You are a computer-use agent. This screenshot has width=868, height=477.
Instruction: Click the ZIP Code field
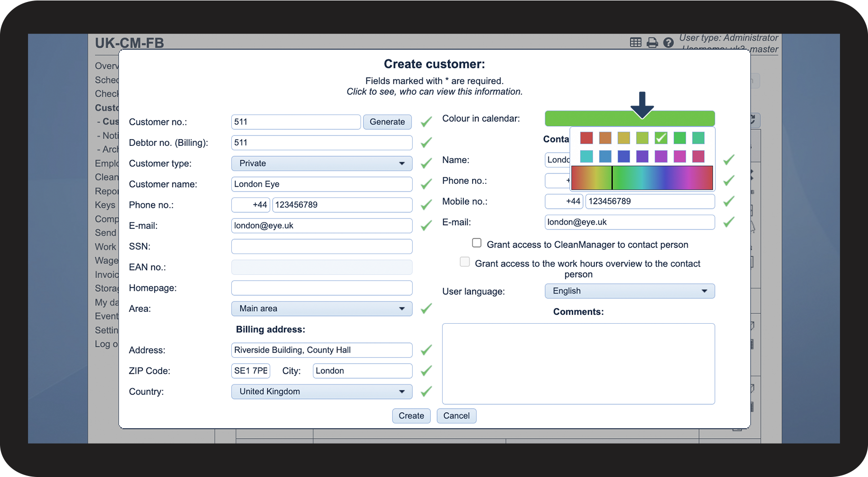click(251, 371)
